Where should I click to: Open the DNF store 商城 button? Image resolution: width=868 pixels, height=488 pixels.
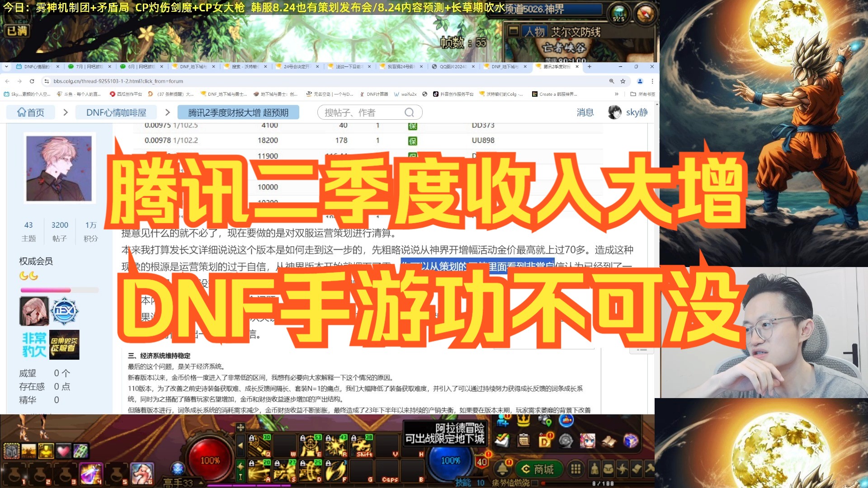pos(539,469)
